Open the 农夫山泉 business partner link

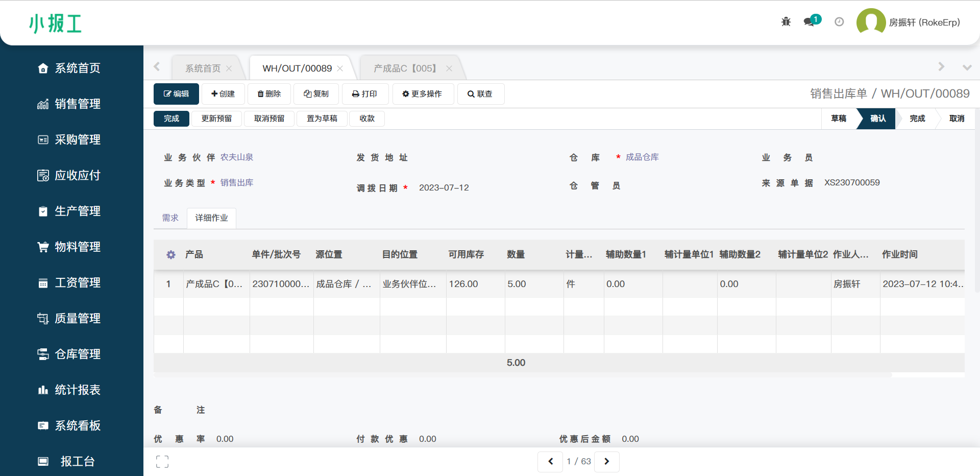tap(237, 157)
